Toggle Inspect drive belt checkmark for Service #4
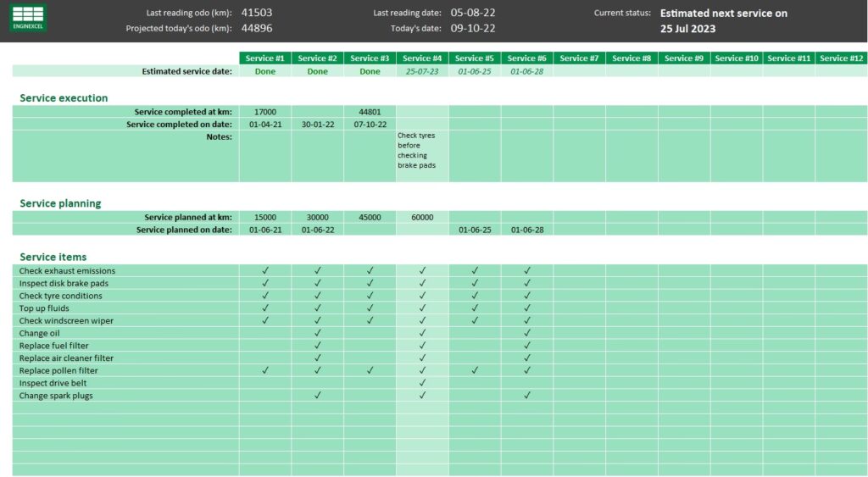The height and width of the screenshot is (477, 868). click(422, 383)
